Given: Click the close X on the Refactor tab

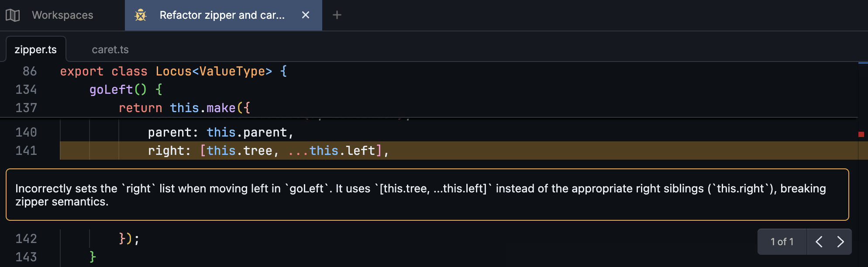Looking at the screenshot, I should pos(305,15).
